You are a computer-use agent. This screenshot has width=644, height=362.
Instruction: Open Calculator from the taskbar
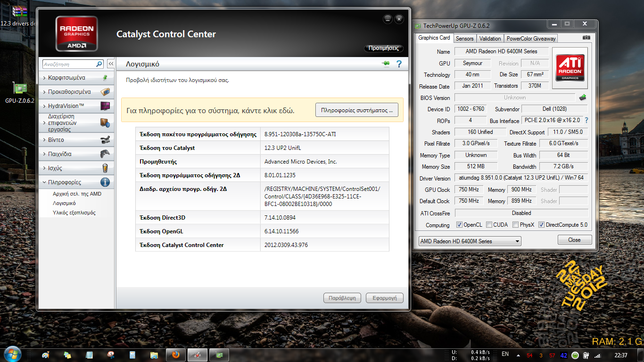point(132,355)
